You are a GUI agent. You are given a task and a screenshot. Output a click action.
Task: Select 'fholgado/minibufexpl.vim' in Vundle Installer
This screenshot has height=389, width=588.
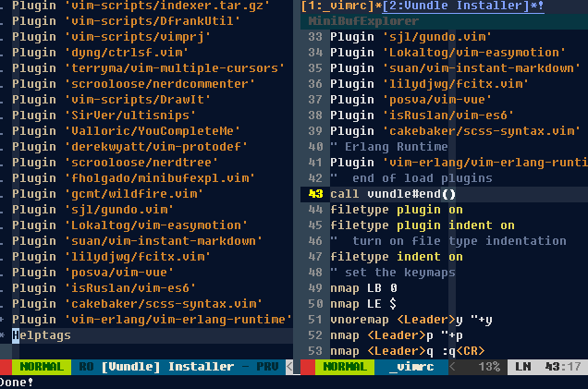[x=160, y=178]
